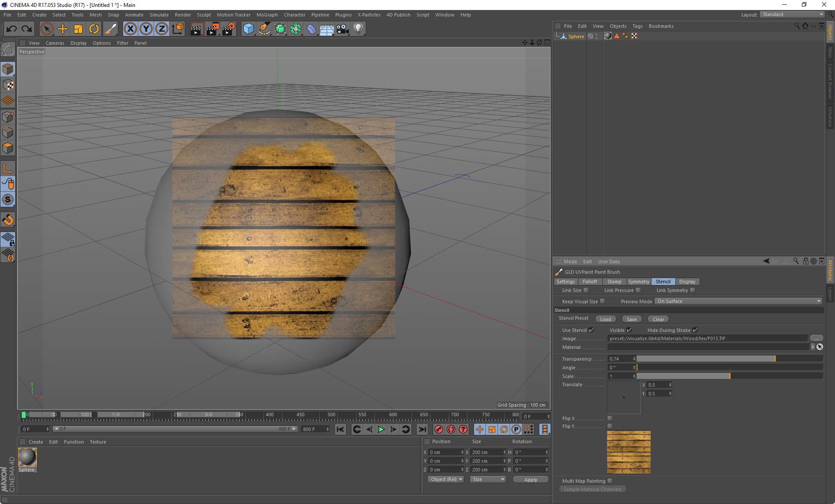Switch to the Symmetry tab

[638, 282]
